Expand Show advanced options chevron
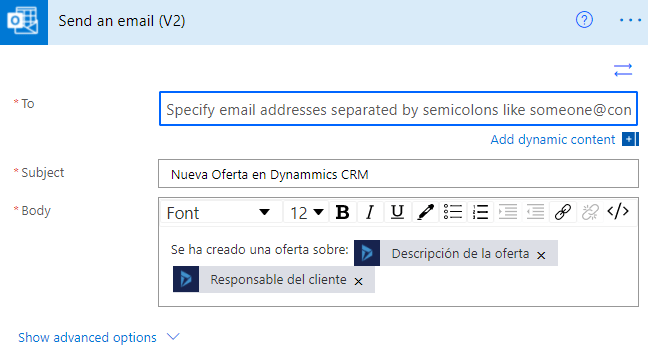 pos(173,337)
